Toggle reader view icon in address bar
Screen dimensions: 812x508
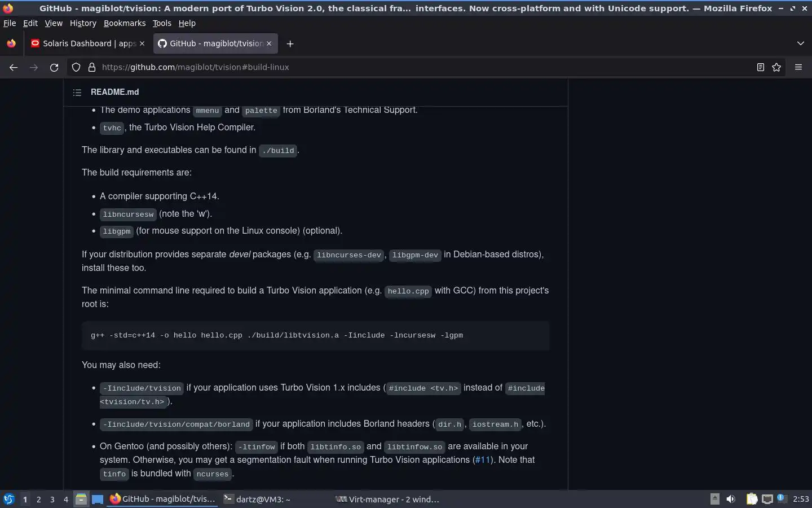760,67
